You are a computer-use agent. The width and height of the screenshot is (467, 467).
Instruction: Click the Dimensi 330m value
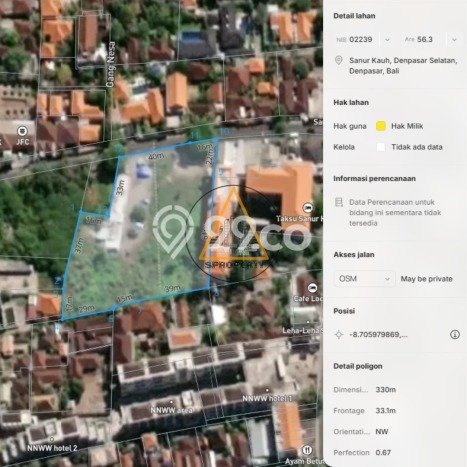point(386,389)
